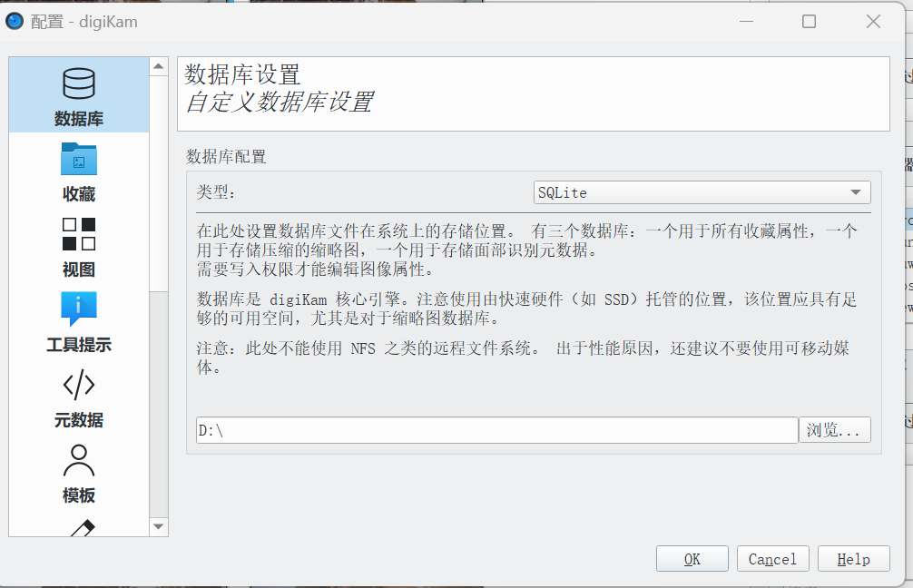Click the partially visible pen icon in the sidebar
This screenshot has height=588, width=913.
point(82,527)
